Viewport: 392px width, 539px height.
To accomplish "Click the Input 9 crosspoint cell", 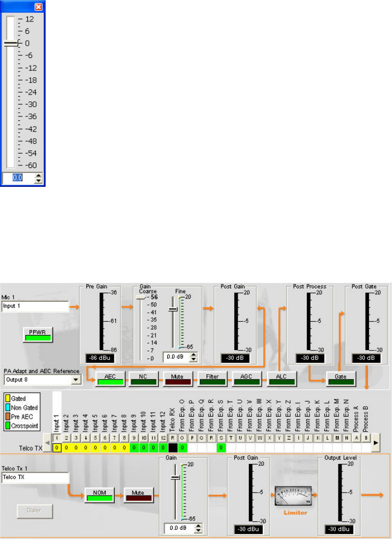I will [x=134, y=447].
